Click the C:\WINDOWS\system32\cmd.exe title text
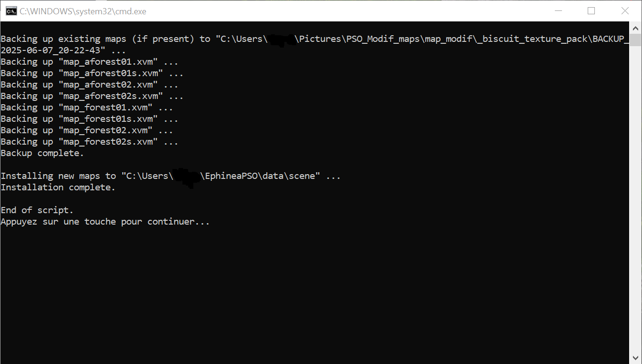Image resolution: width=642 pixels, height=364 pixels. 83,11
